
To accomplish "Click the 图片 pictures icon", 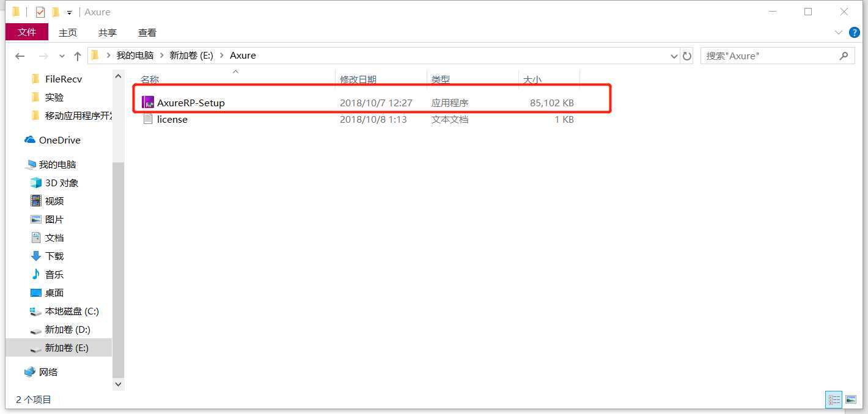I will pyautogui.click(x=35, y=219).
